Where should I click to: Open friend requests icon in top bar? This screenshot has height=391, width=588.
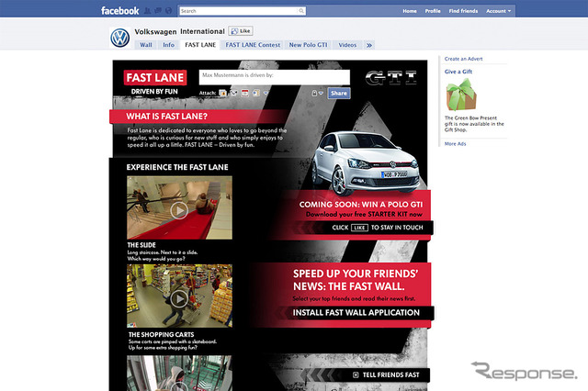[147, 11]
